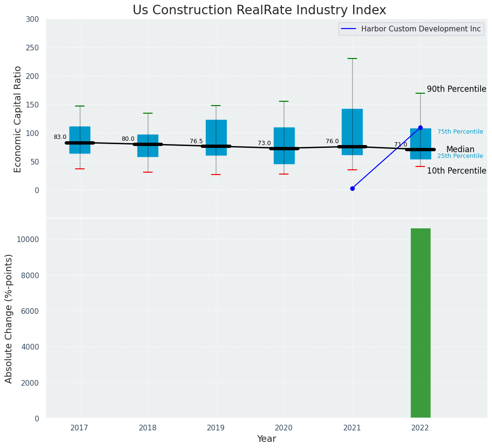Screen dimensions: 492x448
Task: Click the Median annotation label
Action: (460, 149)
